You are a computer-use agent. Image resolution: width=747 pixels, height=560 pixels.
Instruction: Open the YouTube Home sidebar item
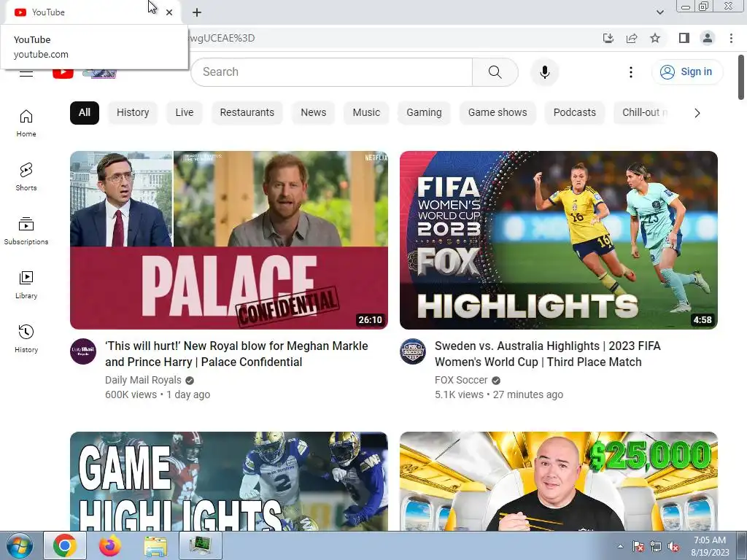click(x=26, y=122)
